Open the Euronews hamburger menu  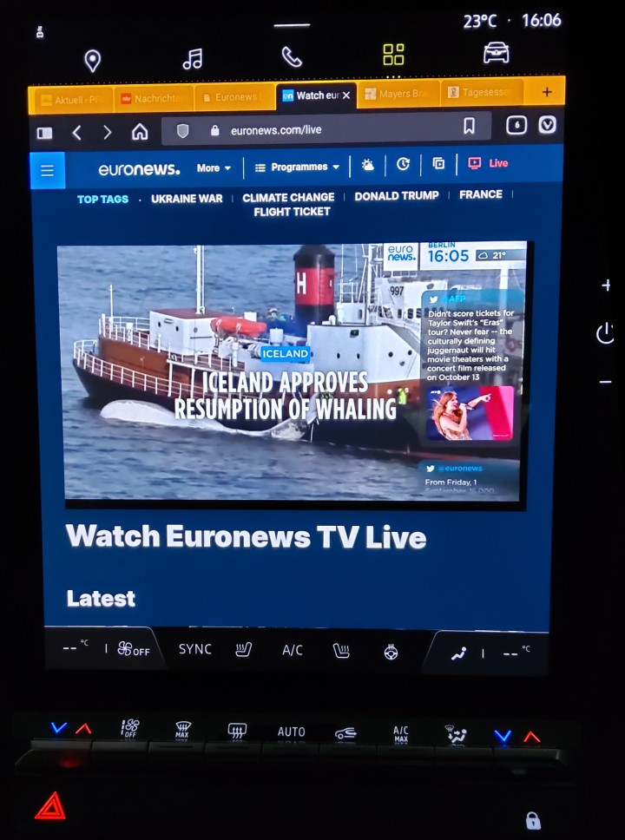(x=47, y=170)
